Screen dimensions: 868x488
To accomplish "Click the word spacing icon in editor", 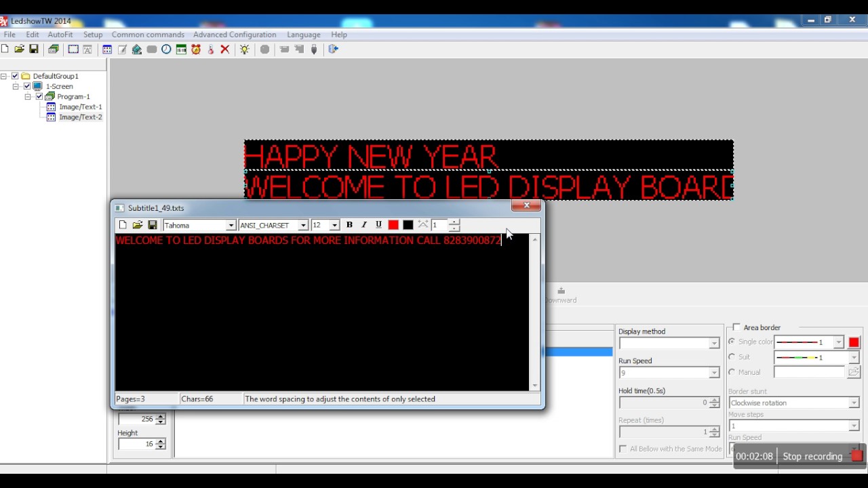I will tap(423, 225).
